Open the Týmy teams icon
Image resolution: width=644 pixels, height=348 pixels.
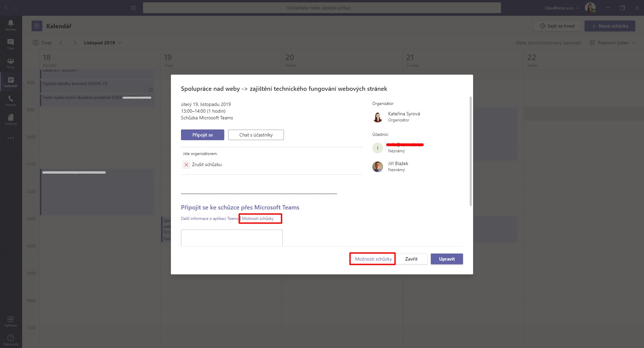pyautogui.click(x=11, y=63)
